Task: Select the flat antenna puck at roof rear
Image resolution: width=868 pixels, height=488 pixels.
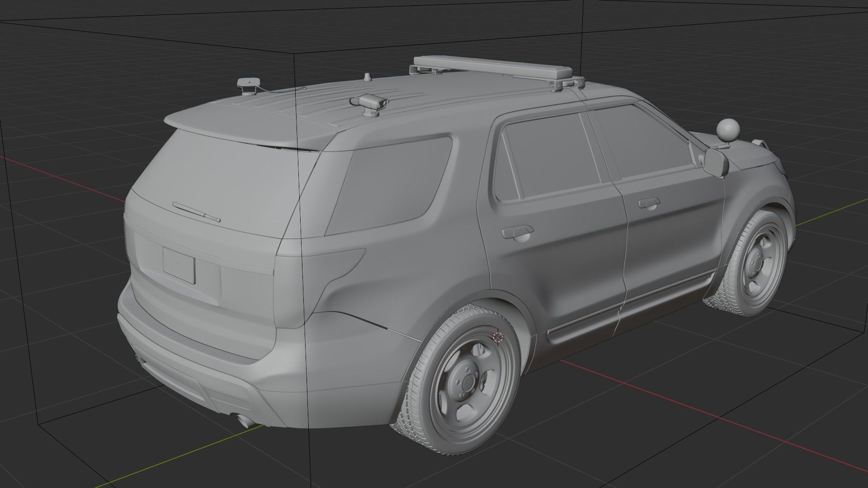Action: coord(249,86)
